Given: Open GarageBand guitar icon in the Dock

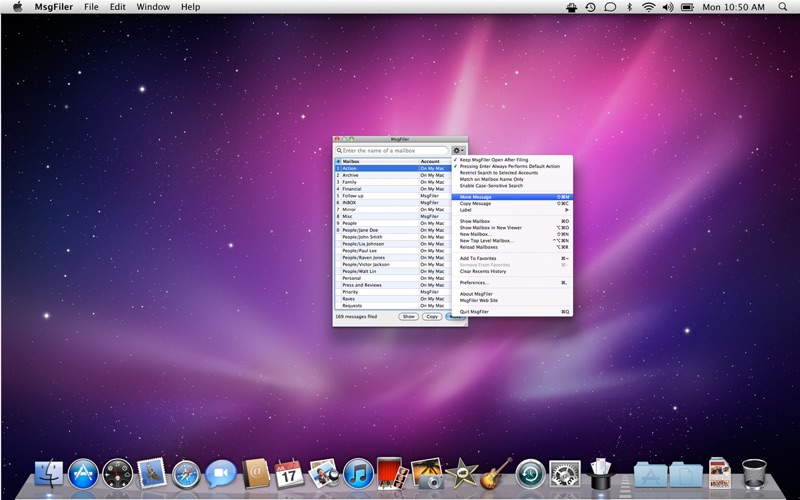Looking at the screenshot, I should point(496,473).
